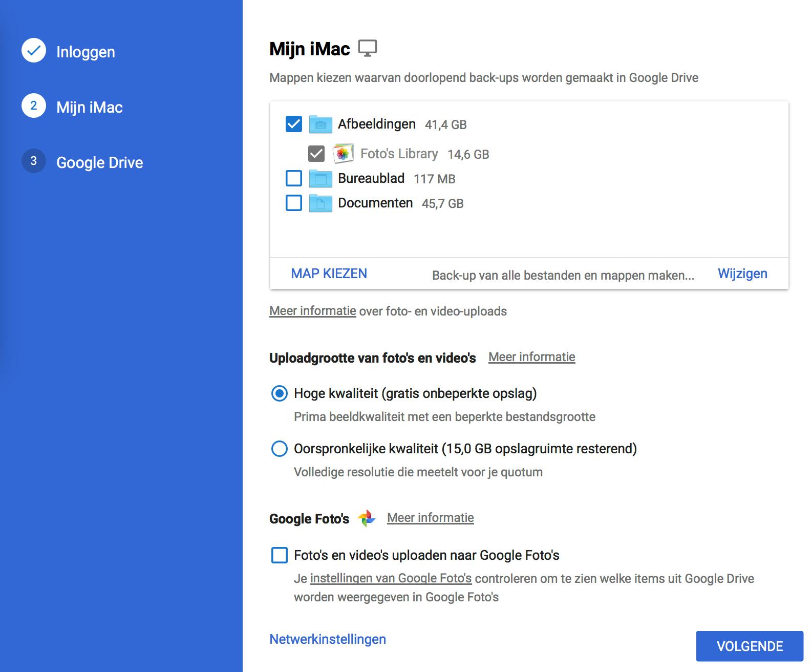
Task: Click the Documenten folder icon
Action: 320,203
